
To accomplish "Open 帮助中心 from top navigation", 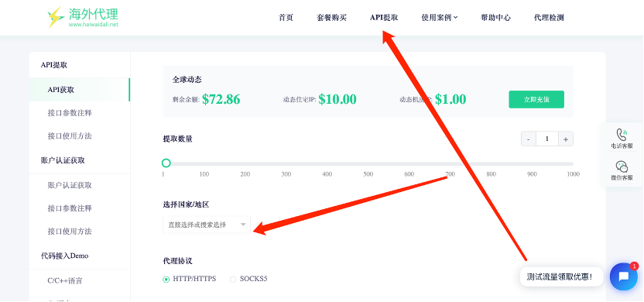I will point(495,18).
